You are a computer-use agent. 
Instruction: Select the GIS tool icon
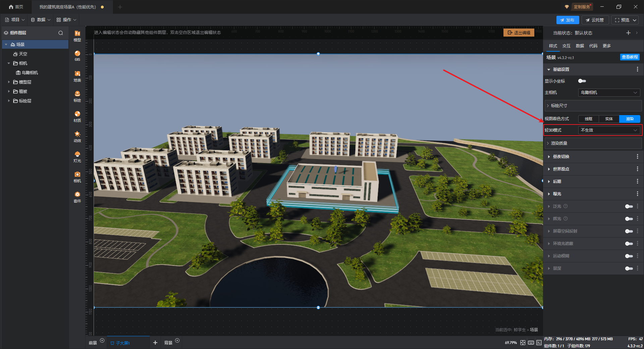[x=77, y=55]
